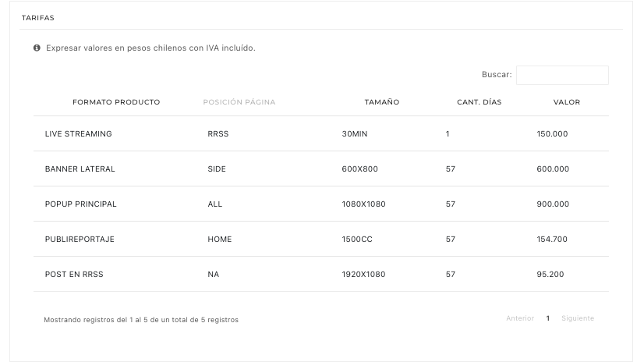Click the 150.000 value cell
The height and width of the screenshot is (362, 644).
552,134
